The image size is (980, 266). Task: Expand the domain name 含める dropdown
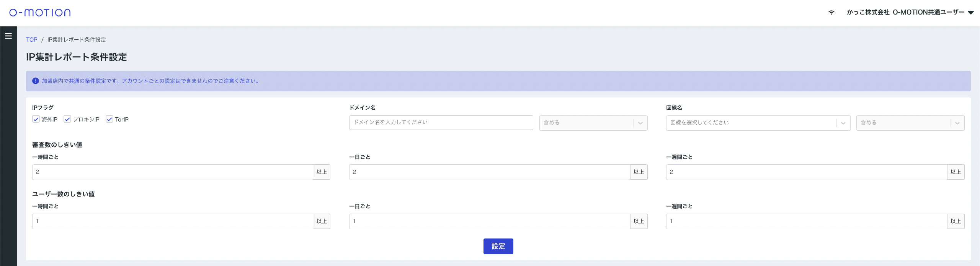tap(593, 123)
